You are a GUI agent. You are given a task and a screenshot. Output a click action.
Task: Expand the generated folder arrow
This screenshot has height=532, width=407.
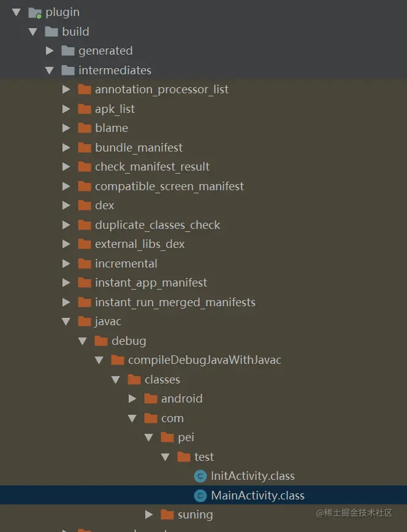pyautogui.click(x=50, y=51)
